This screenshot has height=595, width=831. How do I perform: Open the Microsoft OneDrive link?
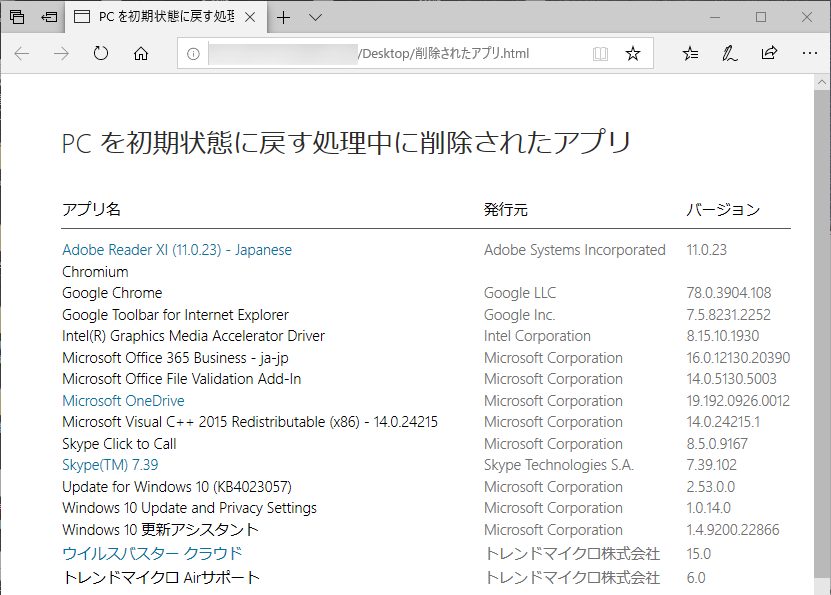tap(123, 401)
